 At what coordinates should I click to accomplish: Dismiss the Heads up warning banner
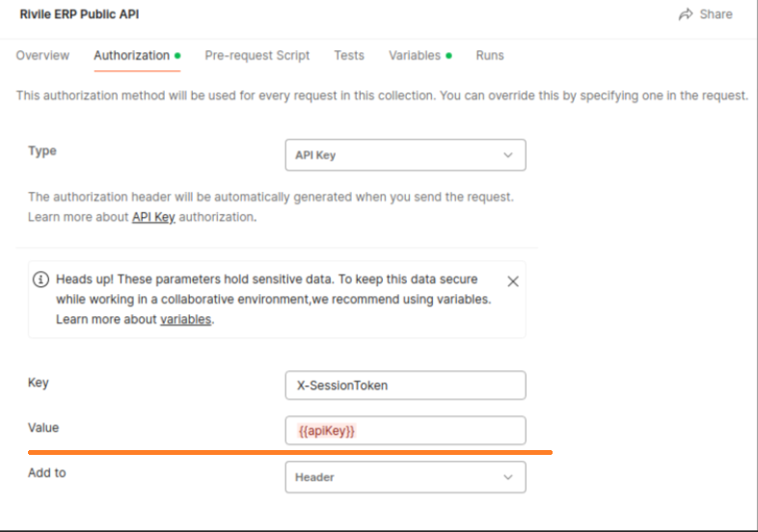point(513,281)
